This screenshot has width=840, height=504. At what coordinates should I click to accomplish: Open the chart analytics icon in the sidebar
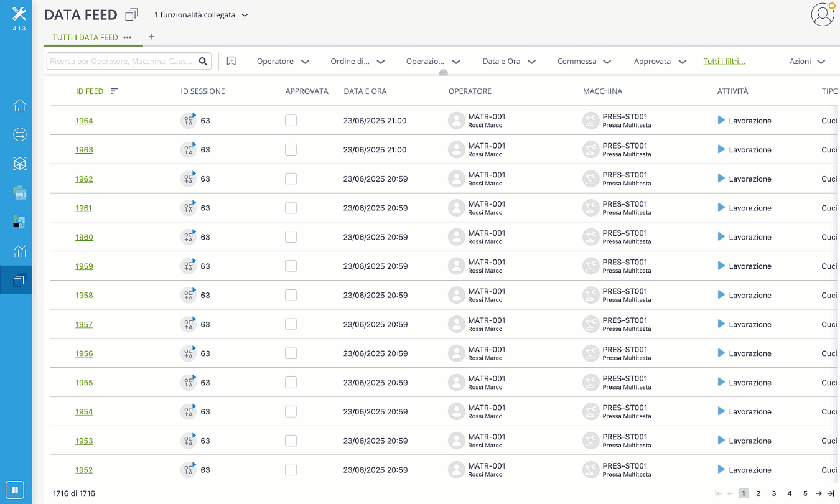pyautogui.click(x=19, y=251)
